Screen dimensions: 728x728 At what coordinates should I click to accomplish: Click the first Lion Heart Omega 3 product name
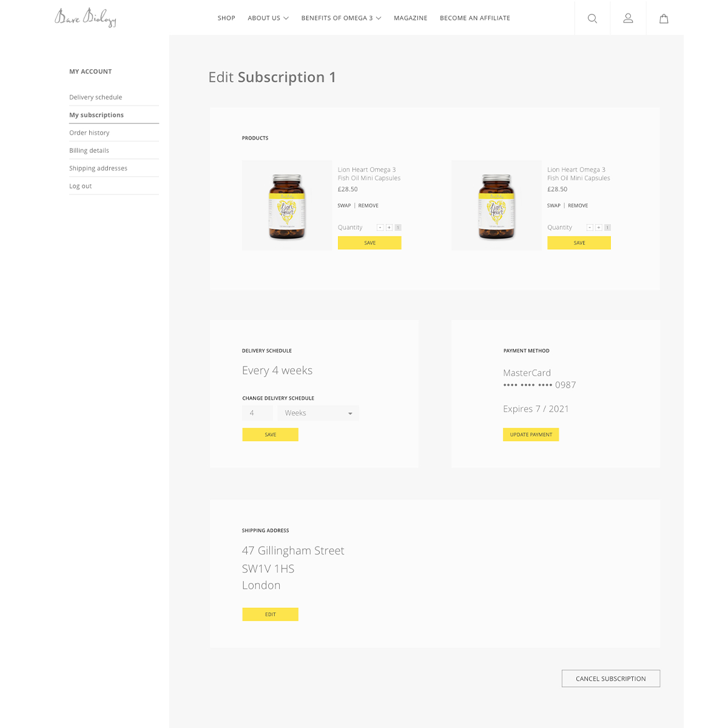pos(369,174)
